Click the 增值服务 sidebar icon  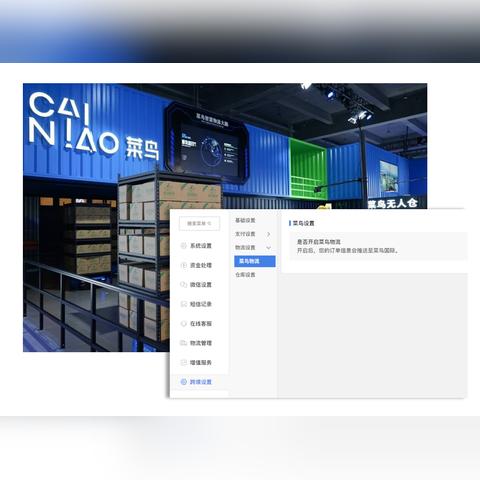(183, 362)
